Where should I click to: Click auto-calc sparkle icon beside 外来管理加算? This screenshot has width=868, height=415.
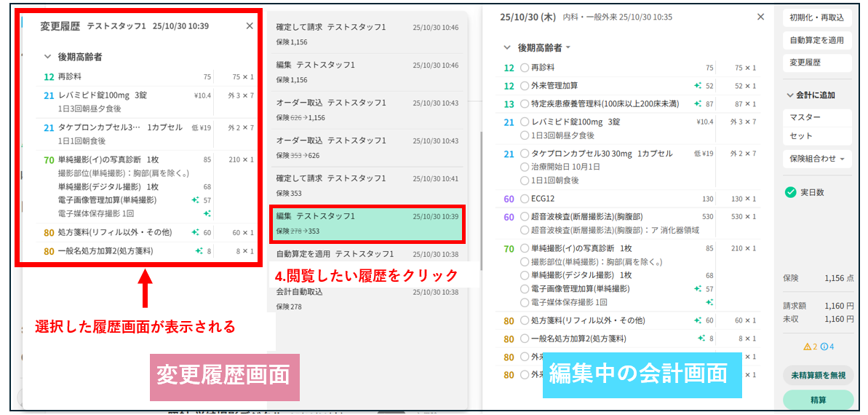pos(698,86)
